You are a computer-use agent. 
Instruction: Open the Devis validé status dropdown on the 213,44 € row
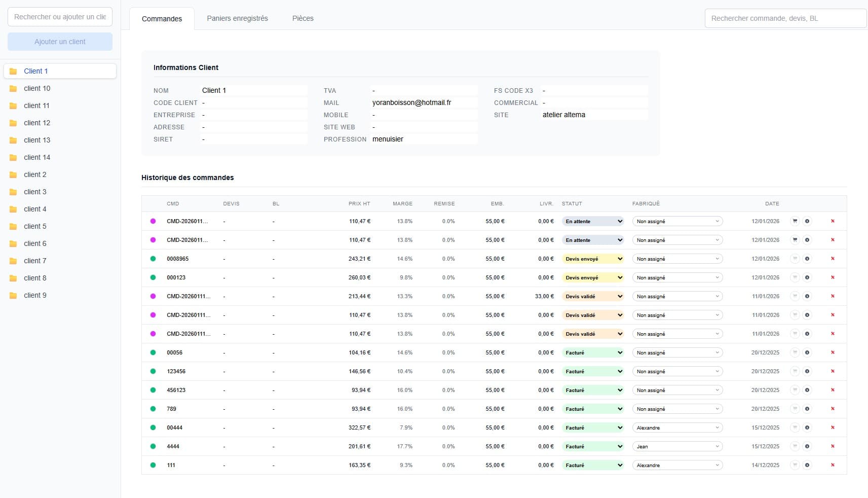593,296
